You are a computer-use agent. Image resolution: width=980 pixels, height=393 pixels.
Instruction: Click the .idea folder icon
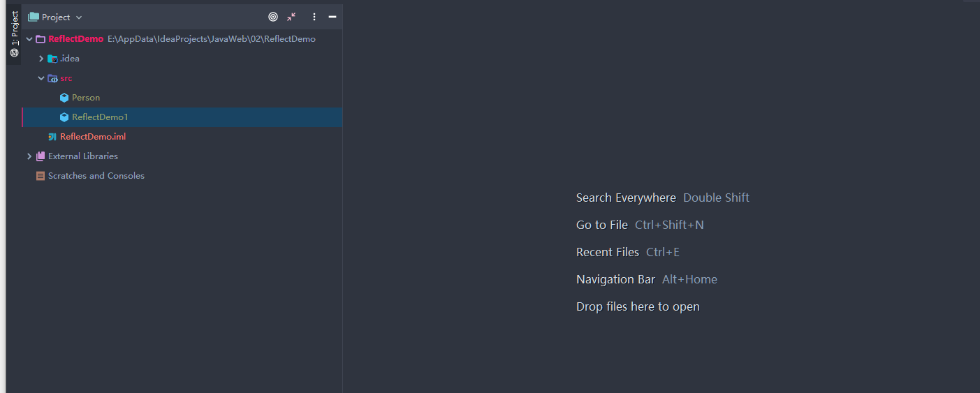pyautogui.click(x=52, y=59)
